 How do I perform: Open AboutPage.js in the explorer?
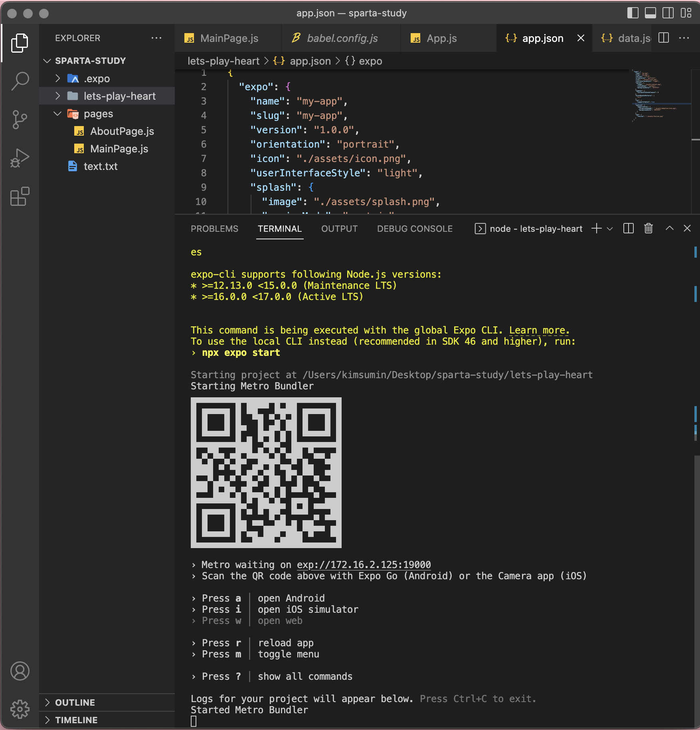click(107, 131)
